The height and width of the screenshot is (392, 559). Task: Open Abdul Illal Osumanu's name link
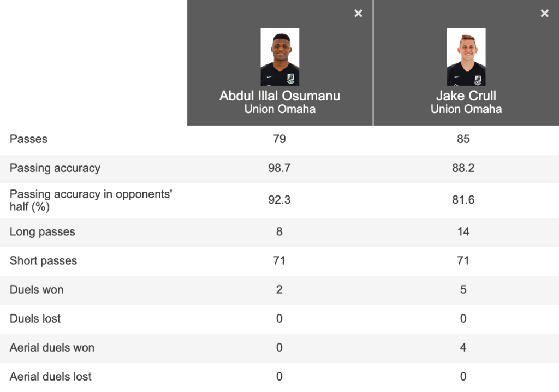coord(279,96)
